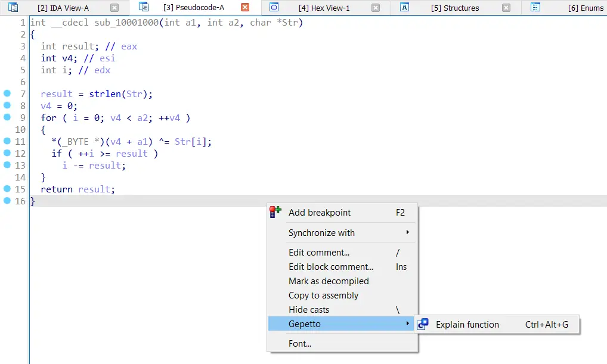Select Edit block comment... menu entry

click(x=343, y=266)
